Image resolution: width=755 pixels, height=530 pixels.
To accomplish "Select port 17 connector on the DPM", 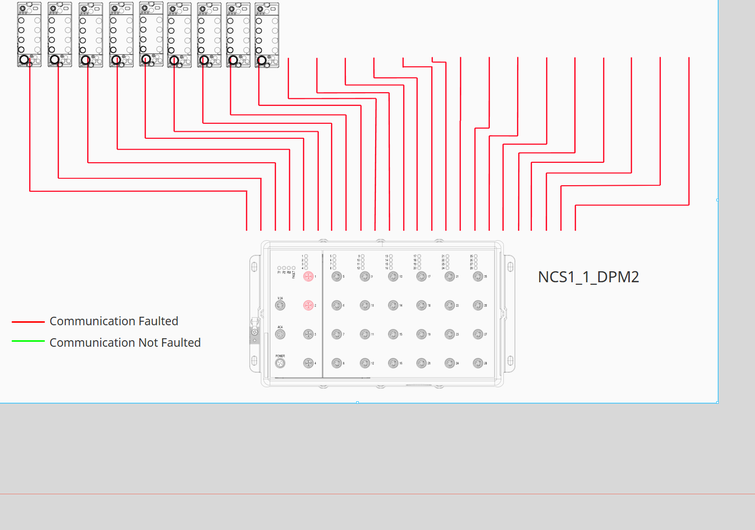I will [422, 276].
